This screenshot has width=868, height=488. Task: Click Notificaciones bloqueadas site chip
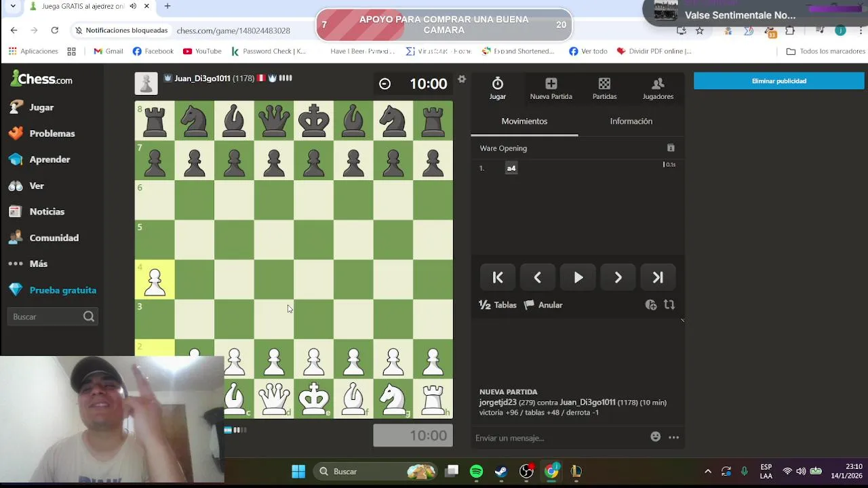point(121,30)
